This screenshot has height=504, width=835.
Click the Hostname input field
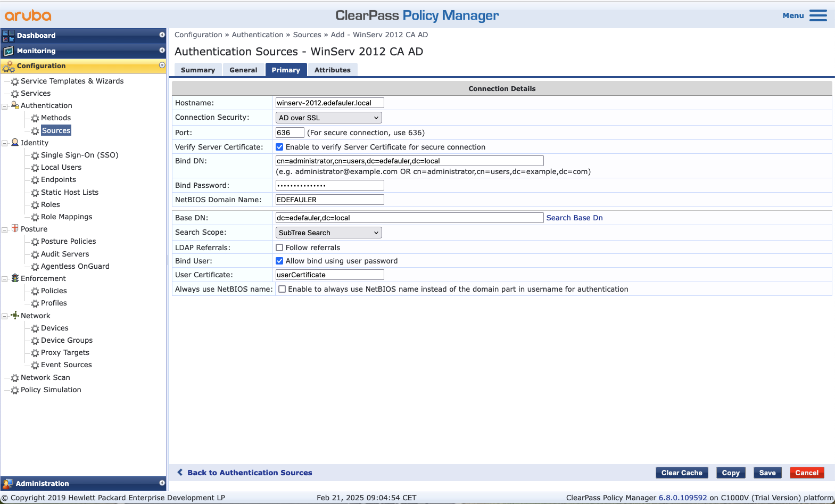pos(329,103)
